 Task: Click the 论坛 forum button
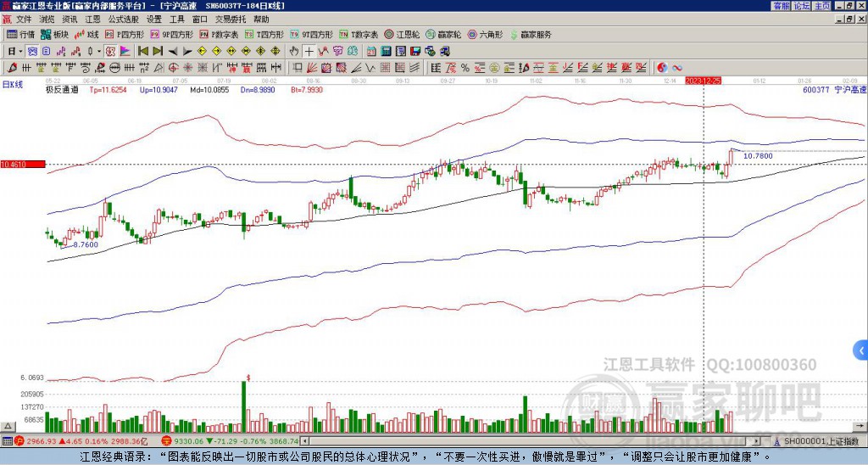click(801, 6)
